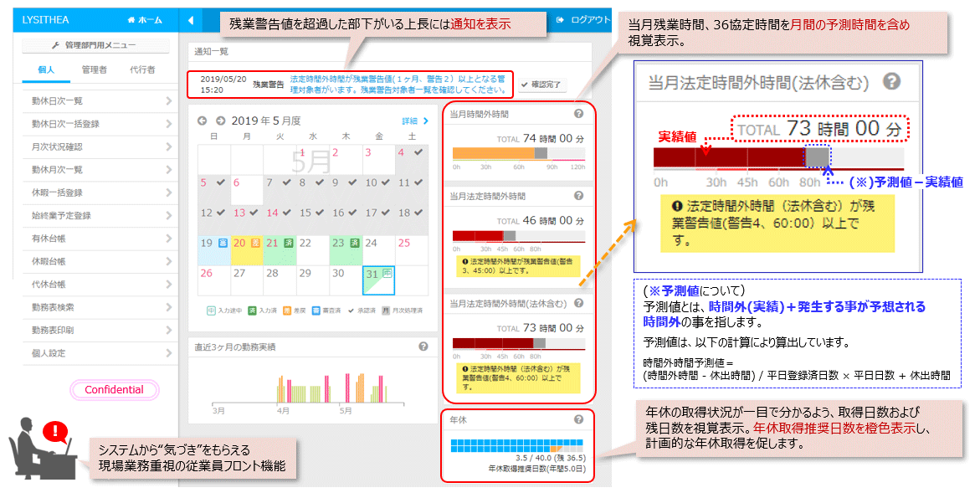This screenshot has width=980, height=498.
Task: Select May 31 on the calendar
Action: (378, 280)
